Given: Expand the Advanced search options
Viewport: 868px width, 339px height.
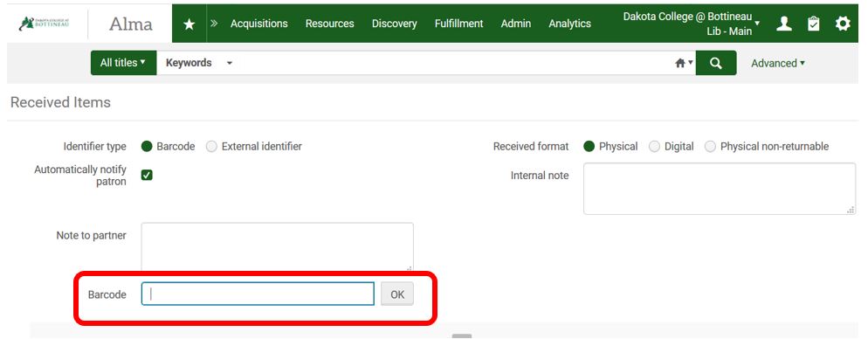Looking at the screenshot, I should pos(778,63).
